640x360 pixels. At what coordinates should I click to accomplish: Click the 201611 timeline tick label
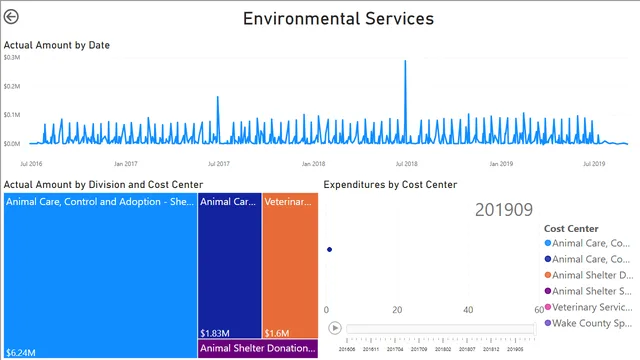point(371,349)
